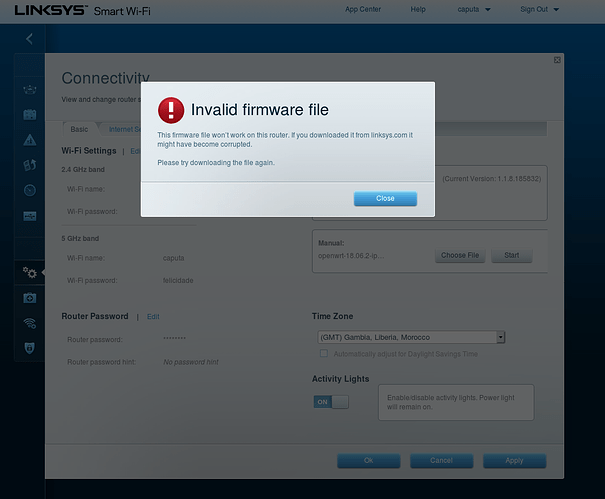Click Choose File for manual firmware
Viewport: 605px width, 499px height.
click(x=460, y=255)
